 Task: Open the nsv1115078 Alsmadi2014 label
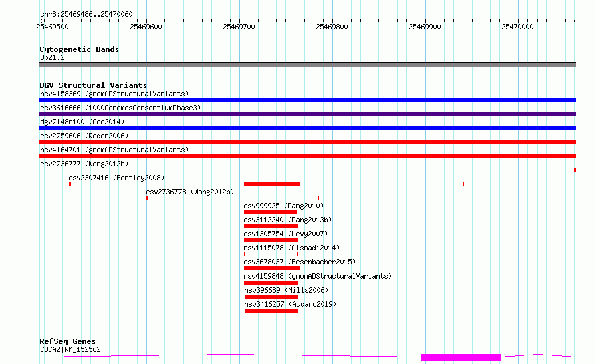(291, 248)
